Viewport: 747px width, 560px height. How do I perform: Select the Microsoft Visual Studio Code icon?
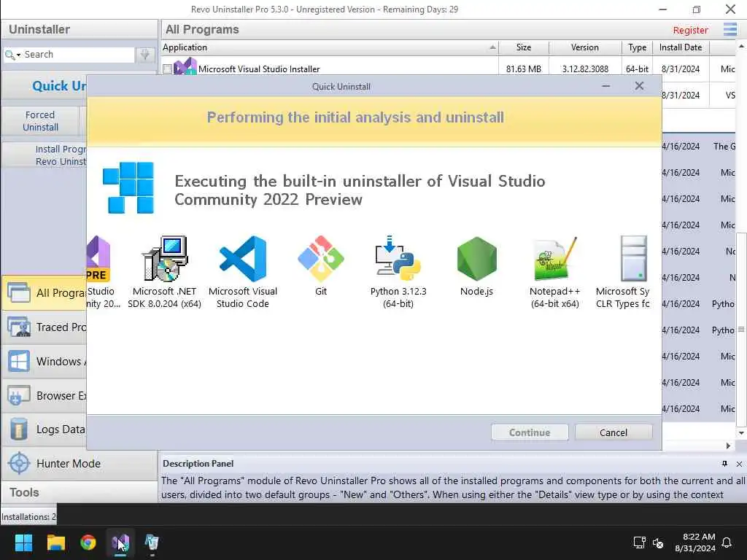(x=242, y=259)
